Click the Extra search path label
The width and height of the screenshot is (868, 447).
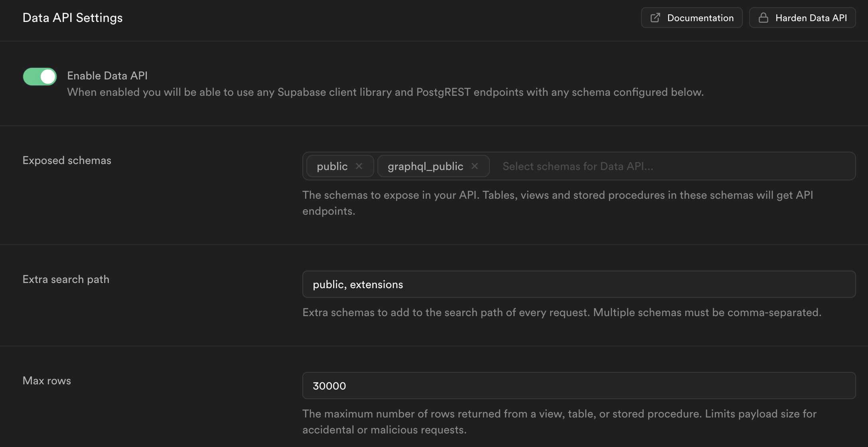[x=66, y=279]
